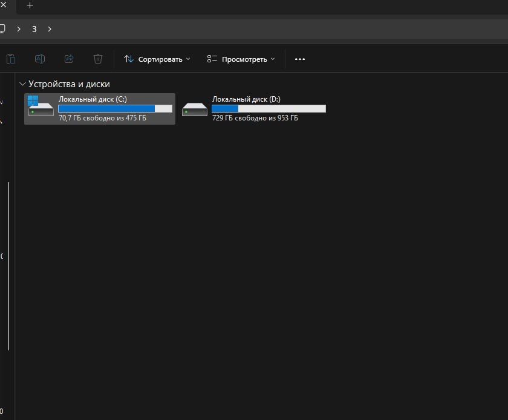Select Локальный диск (D:) drive
The height and width of the screenshot is (420, 508).
254,109
